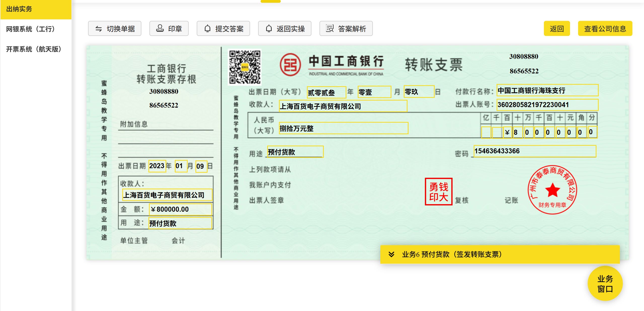Expand the 业务6 预付货款 task bar
This screenshot has height=311, width=644.
coord(500,254)
